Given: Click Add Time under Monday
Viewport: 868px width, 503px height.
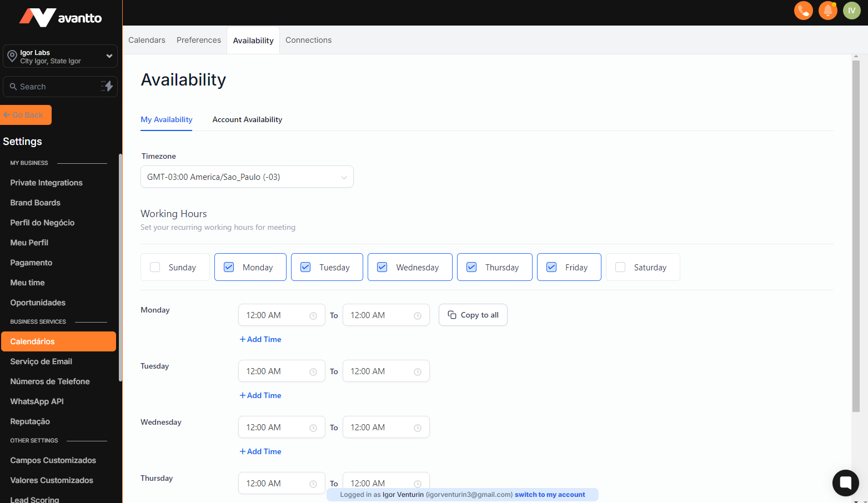Looking at the screenshot, I should (x=260, y=339).
